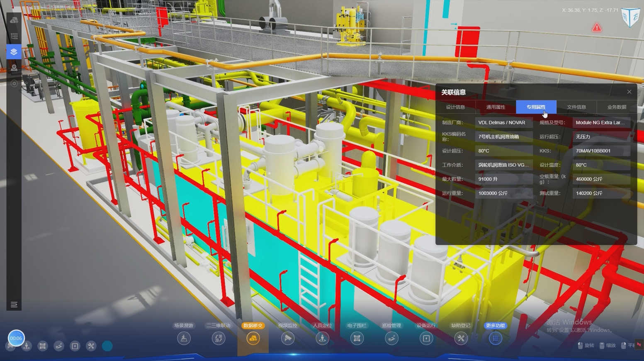Open 场景漫游 scene roaming tool
The width and height of the screenshot is (644, 361).
(x=184, y=338)
